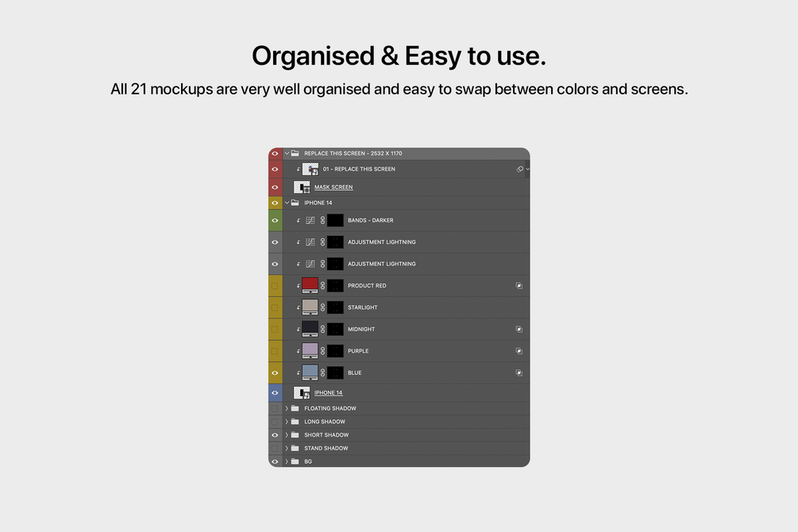Show the Stand Shadow group
798x532 pixels.
[275, 448]
